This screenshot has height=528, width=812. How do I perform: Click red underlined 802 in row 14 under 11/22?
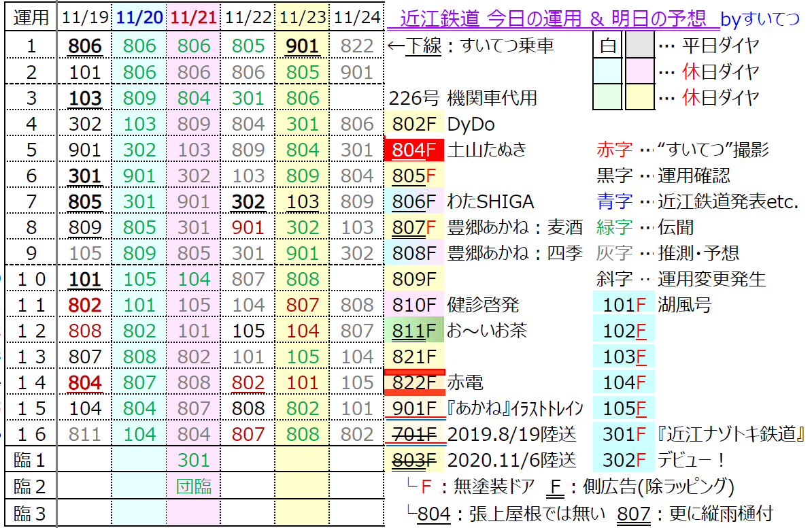tap(248, 383)
